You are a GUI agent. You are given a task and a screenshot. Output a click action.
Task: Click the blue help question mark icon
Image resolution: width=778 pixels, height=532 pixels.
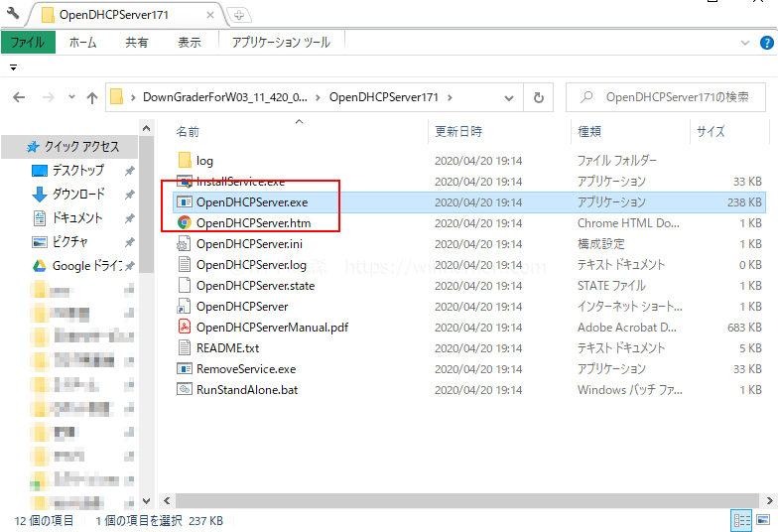766,43
